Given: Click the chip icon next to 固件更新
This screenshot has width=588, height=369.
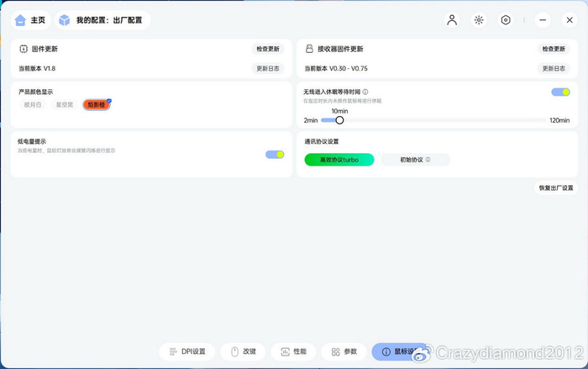Looking at the screenshot, I should 24,49.
